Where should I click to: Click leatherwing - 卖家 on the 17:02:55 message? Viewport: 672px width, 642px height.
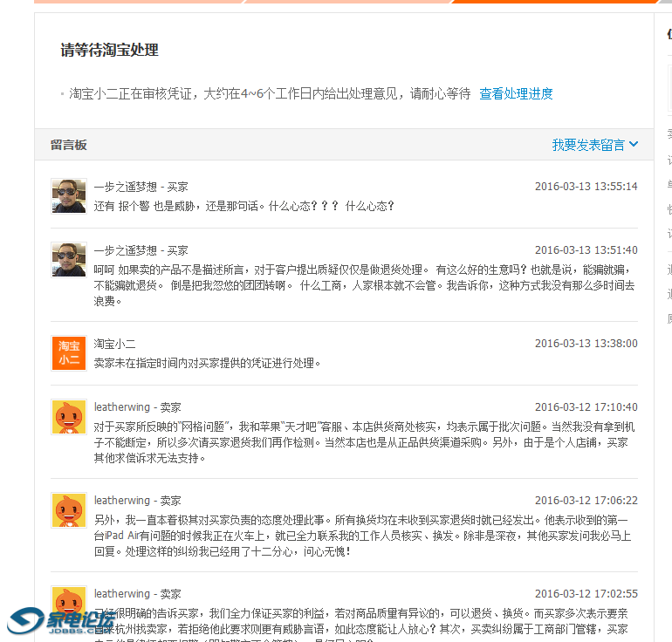point(138,594)
